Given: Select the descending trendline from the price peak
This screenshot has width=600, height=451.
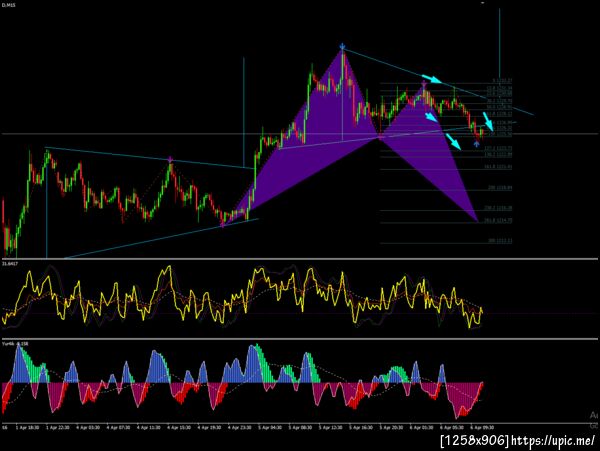Looking at the screenshot, I should [438, 81].
